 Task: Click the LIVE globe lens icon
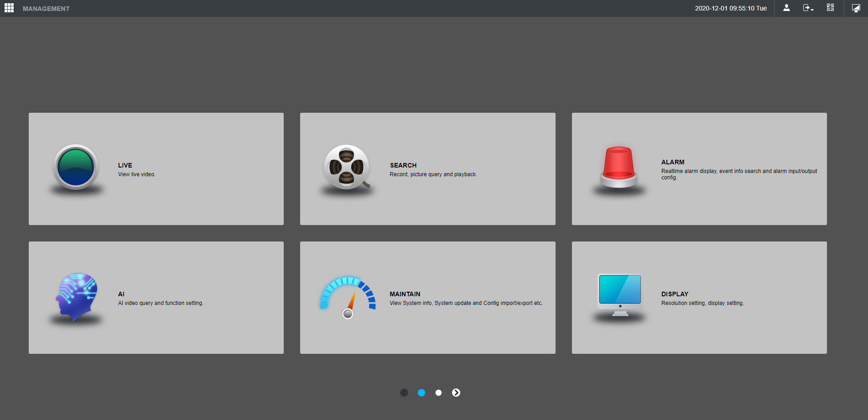tap(76, 167)
